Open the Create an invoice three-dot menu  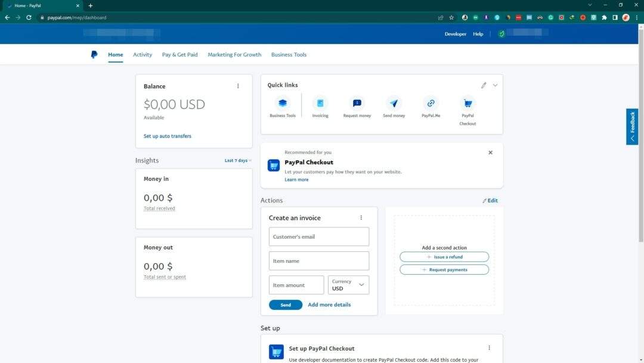tap(361, 217)
